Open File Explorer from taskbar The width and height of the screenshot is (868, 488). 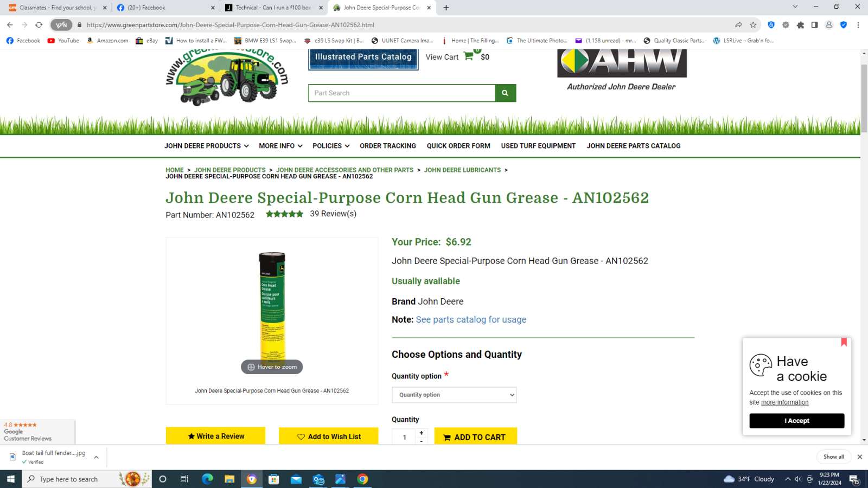(229, 479)
